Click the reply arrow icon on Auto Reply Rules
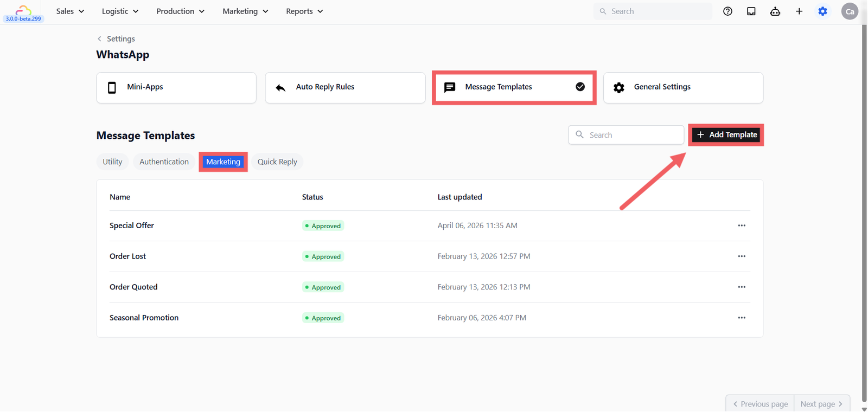 point(280,88)
